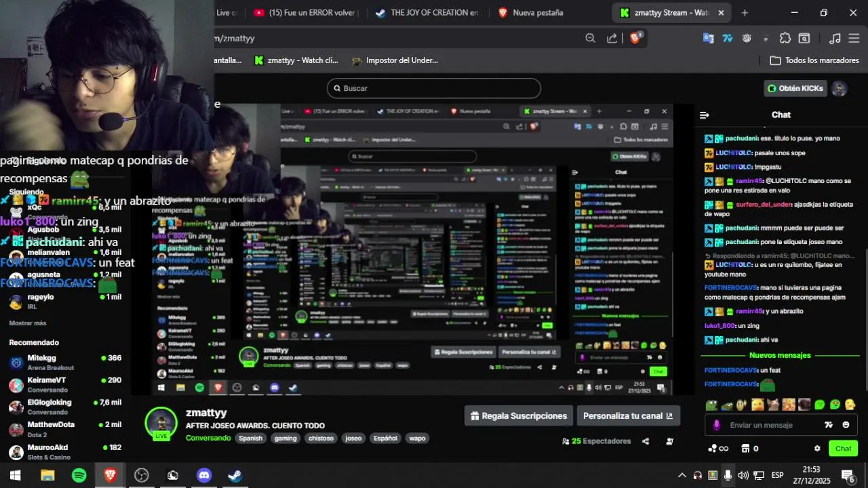This screenshot has width=868, height=488.
Task: Click the Buscar search field
Action: (x=434, y=88)
